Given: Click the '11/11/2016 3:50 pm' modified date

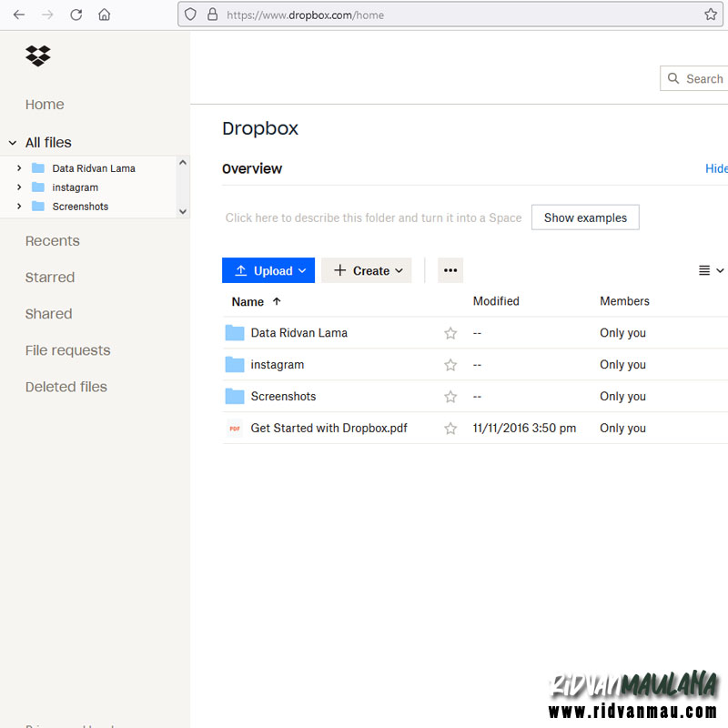Looking at the screenshot, I should [x=524, y=428].
